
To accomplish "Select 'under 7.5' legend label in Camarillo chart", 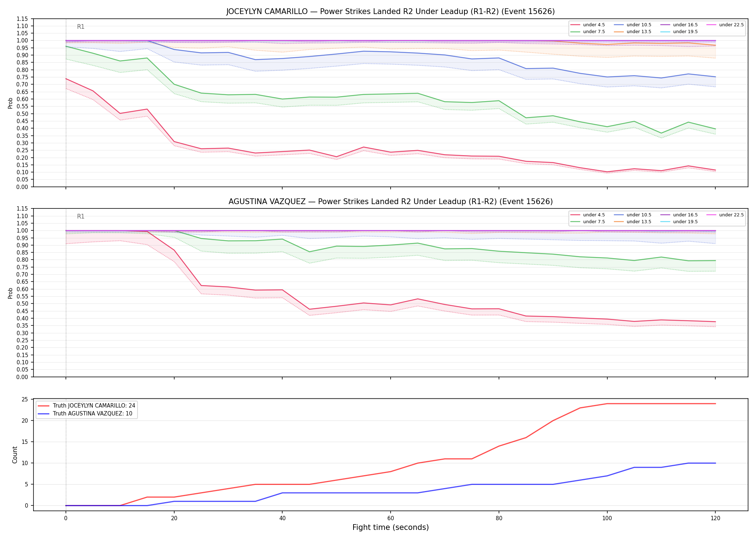I will coord(594,32).
